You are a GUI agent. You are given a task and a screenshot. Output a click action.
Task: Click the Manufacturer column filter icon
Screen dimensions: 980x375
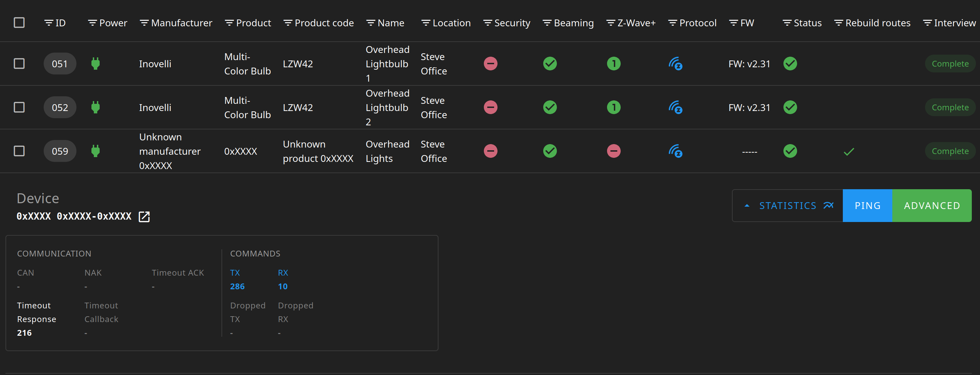click(144, 23)
